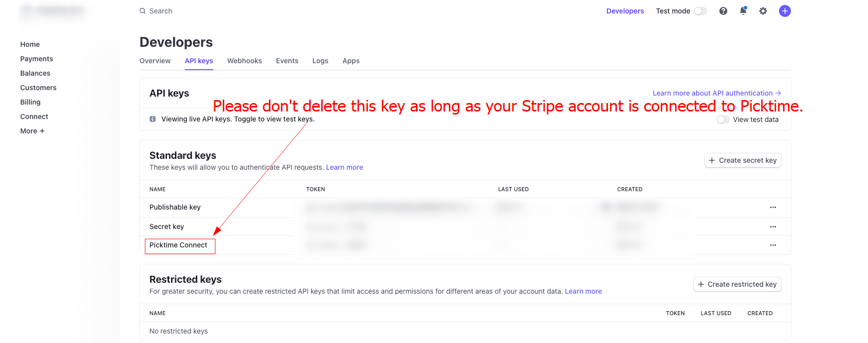Open the help question mark icon
Viewport: 868px width, 343px height.
(723, 11)
